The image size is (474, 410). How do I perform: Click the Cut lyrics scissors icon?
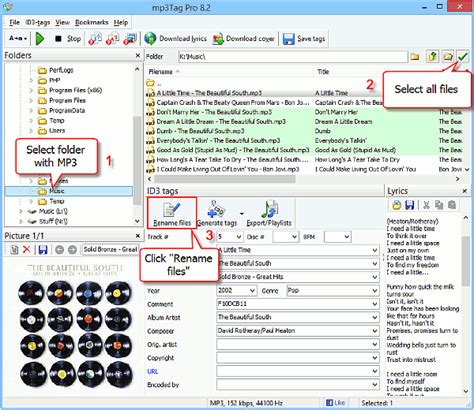coord(426,205)
